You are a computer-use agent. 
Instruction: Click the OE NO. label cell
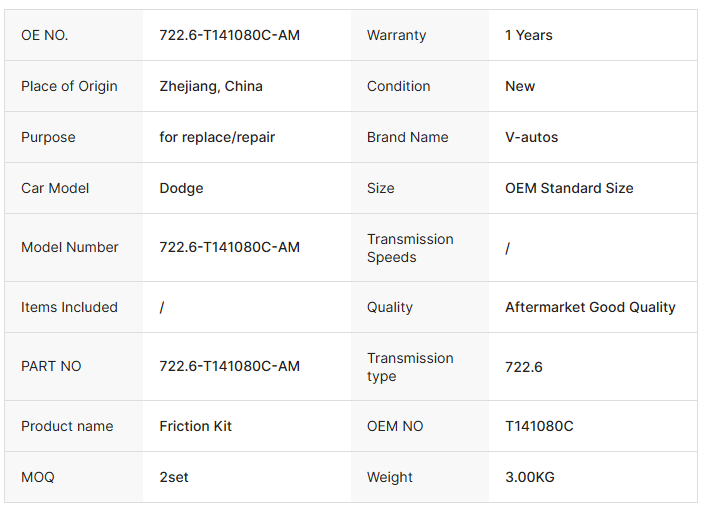(x=45, y=35)
